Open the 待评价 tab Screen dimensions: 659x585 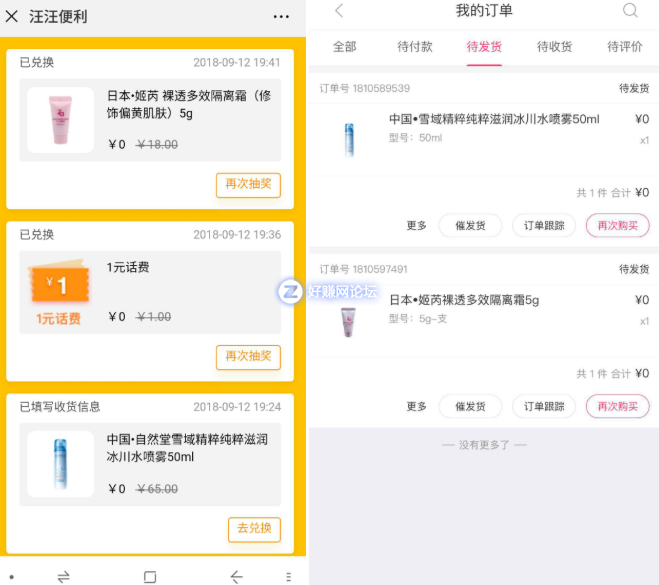click(x=625, y=46)
